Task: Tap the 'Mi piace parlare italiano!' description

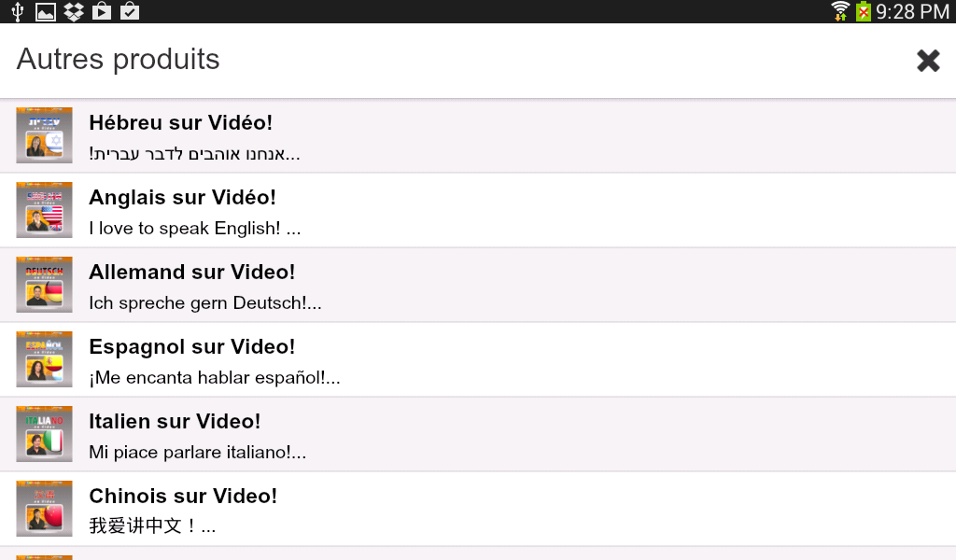Action: point(197,453)
